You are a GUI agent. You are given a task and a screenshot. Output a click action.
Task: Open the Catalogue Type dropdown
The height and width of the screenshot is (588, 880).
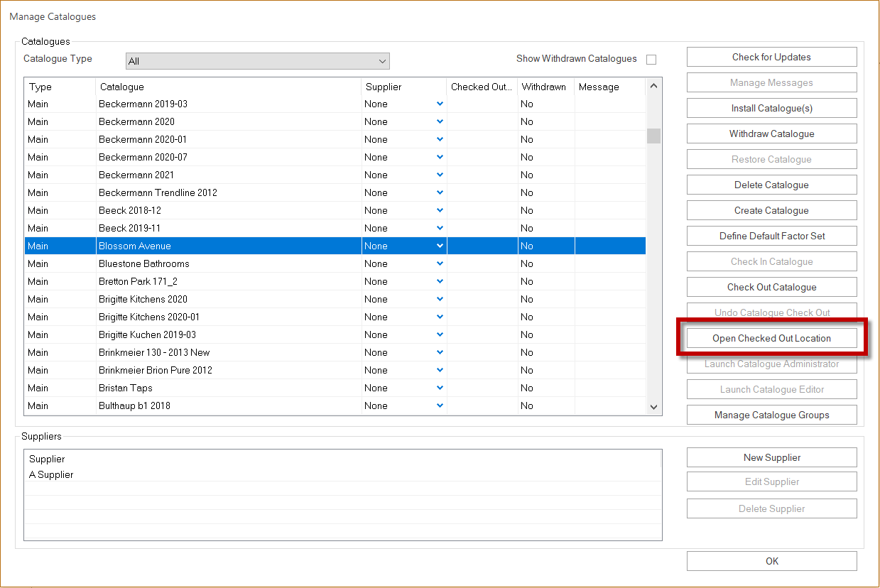(x=257, y=61)
